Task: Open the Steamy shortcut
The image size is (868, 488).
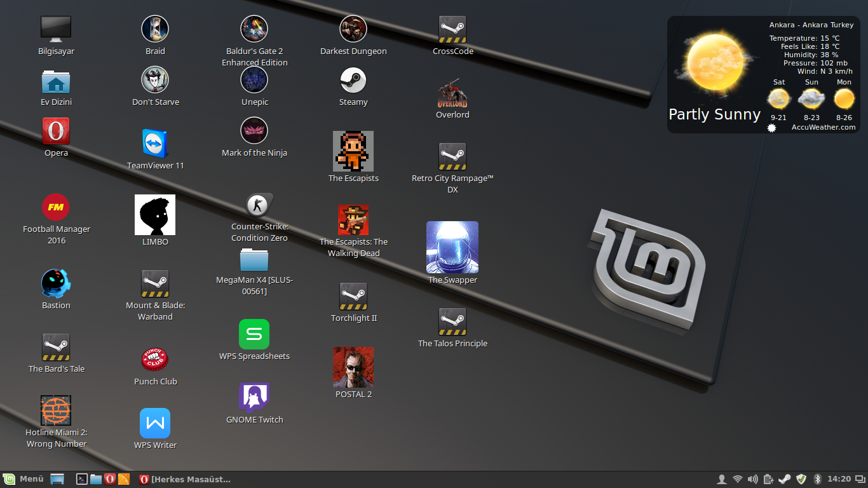Action: point(353,80)
